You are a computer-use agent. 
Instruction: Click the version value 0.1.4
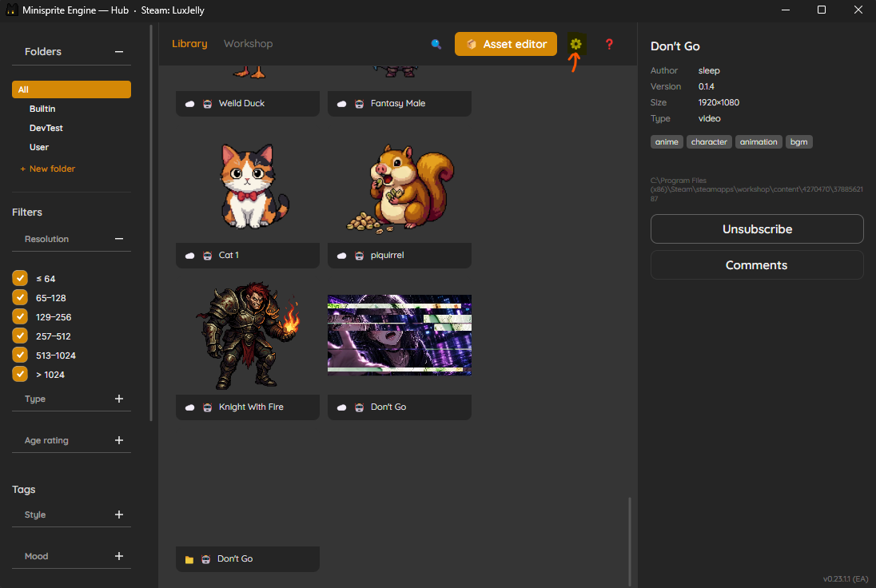coord(707,86)
